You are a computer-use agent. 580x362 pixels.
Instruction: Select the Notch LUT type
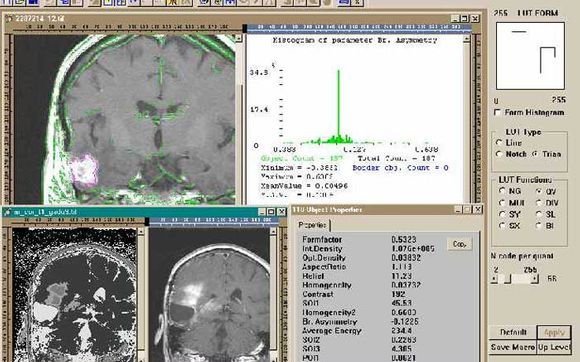tap(499, 154)
